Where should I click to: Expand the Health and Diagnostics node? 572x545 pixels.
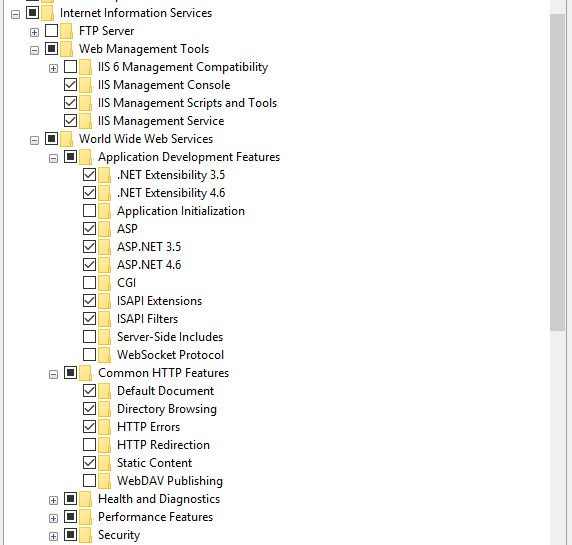tap(53, 500)
